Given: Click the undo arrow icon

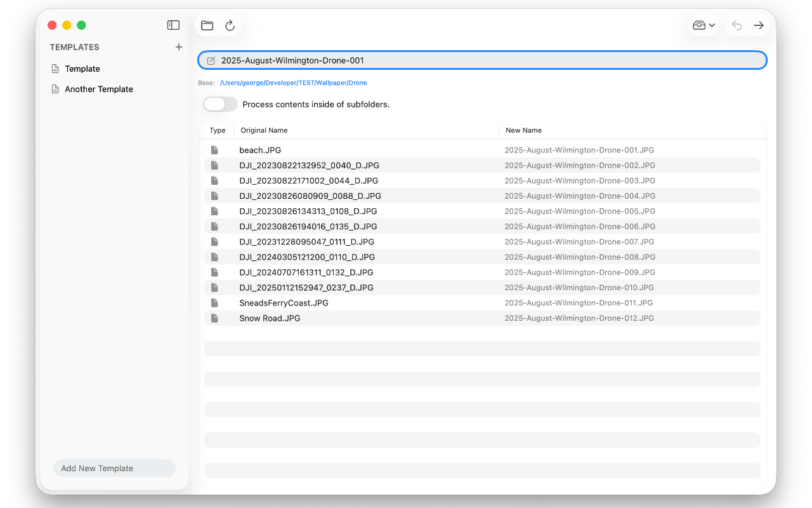Looking at the screenshot, I should pos(737,25).
